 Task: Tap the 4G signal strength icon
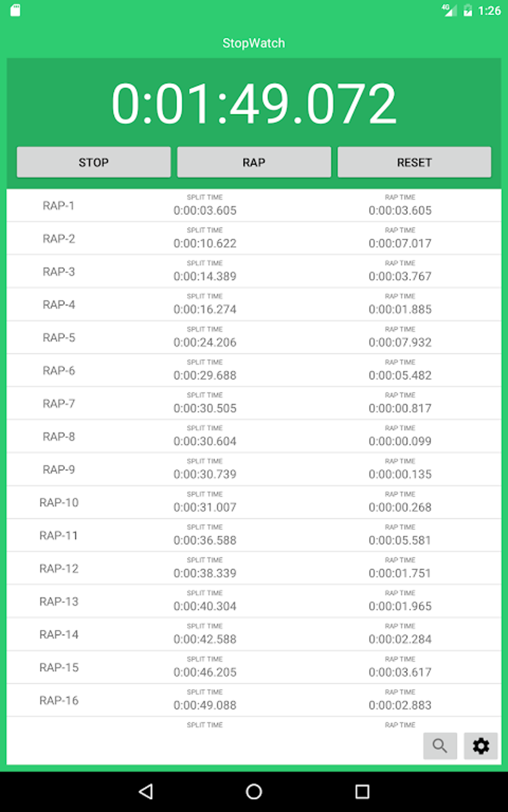point(449,10)
